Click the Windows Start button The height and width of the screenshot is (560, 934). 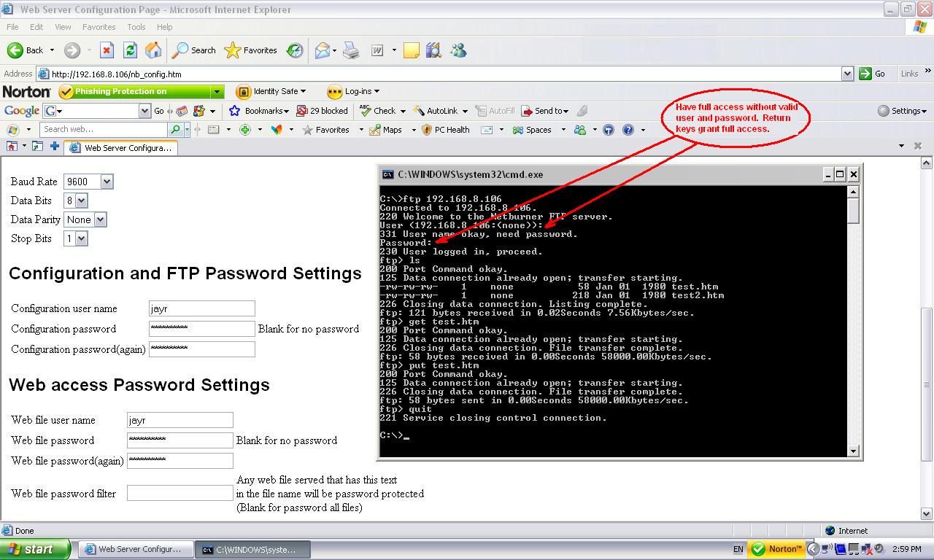34,549
